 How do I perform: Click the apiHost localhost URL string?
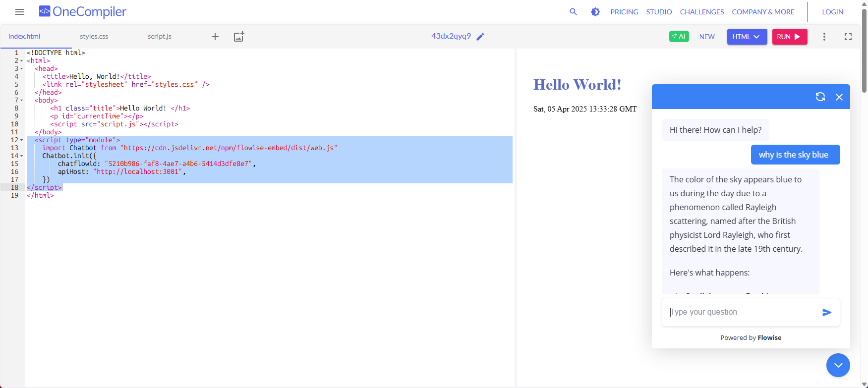click(x=138, y=171)
